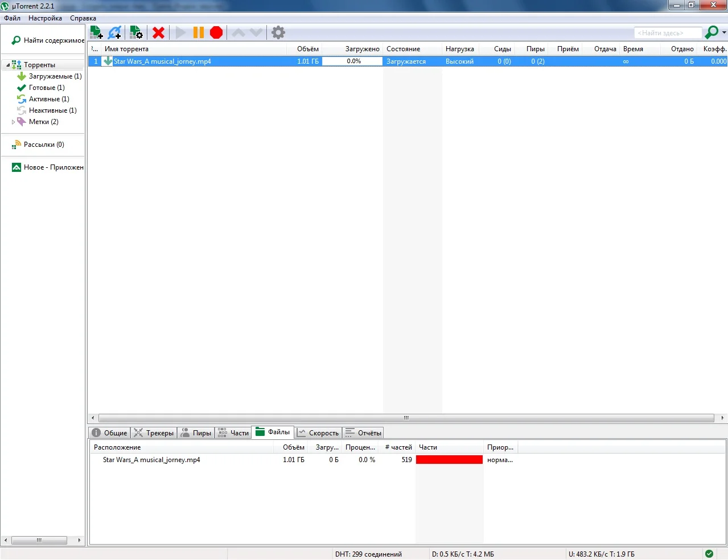Move torrent down the queue arrow

(256, 32)
